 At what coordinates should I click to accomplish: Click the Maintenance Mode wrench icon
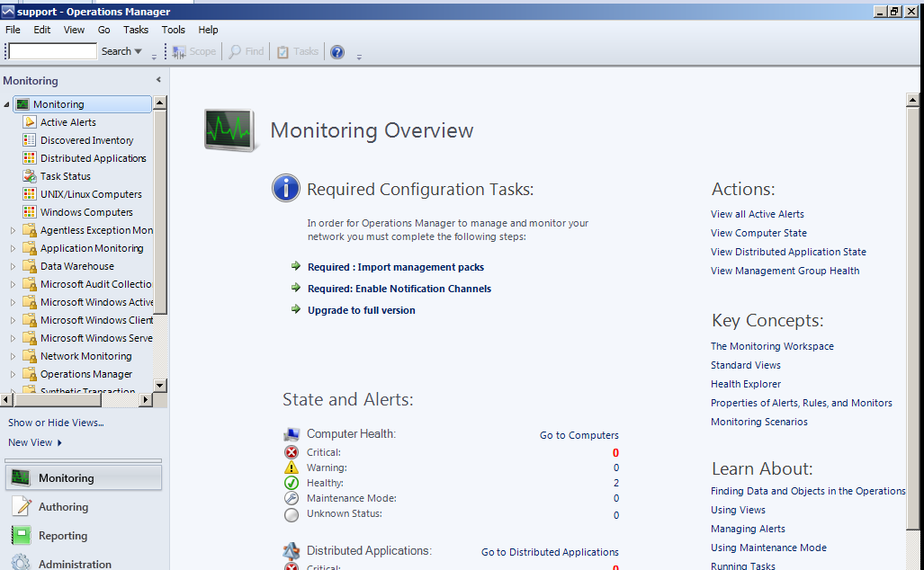point(292,498)
